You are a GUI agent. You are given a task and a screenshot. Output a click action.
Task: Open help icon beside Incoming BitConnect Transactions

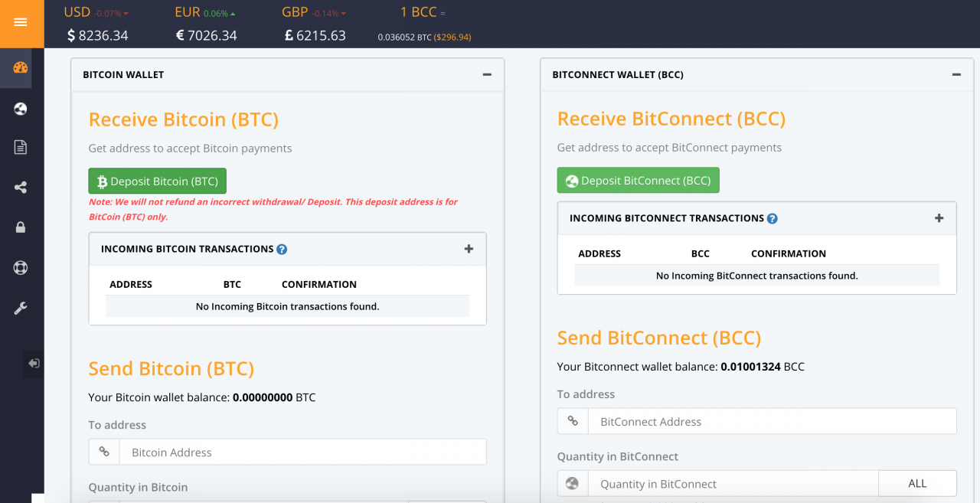773,218
